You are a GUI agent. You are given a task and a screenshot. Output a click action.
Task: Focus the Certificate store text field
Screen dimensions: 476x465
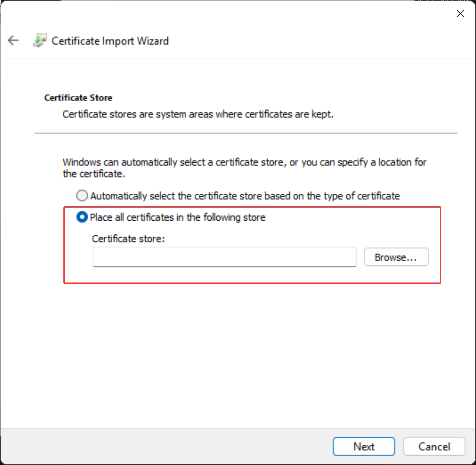click(224, 257)
